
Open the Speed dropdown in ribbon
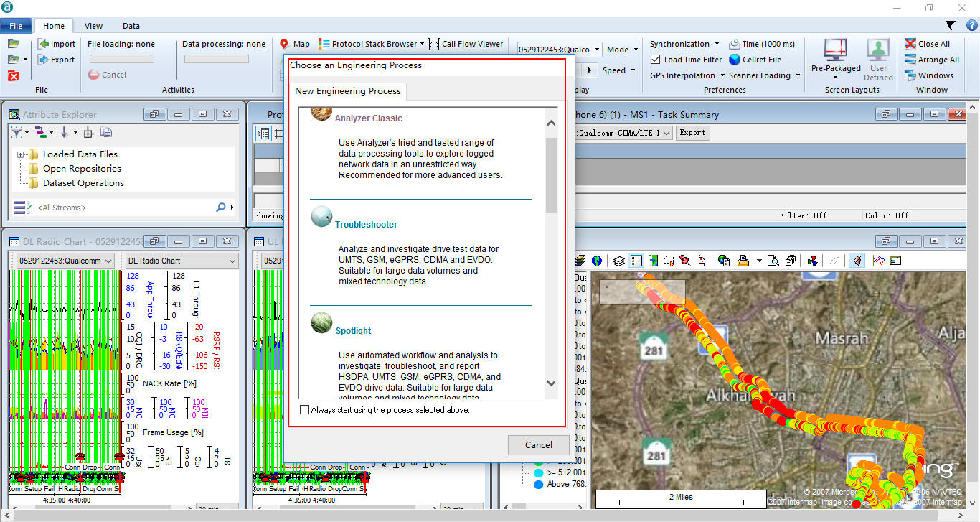pos(618,70)
